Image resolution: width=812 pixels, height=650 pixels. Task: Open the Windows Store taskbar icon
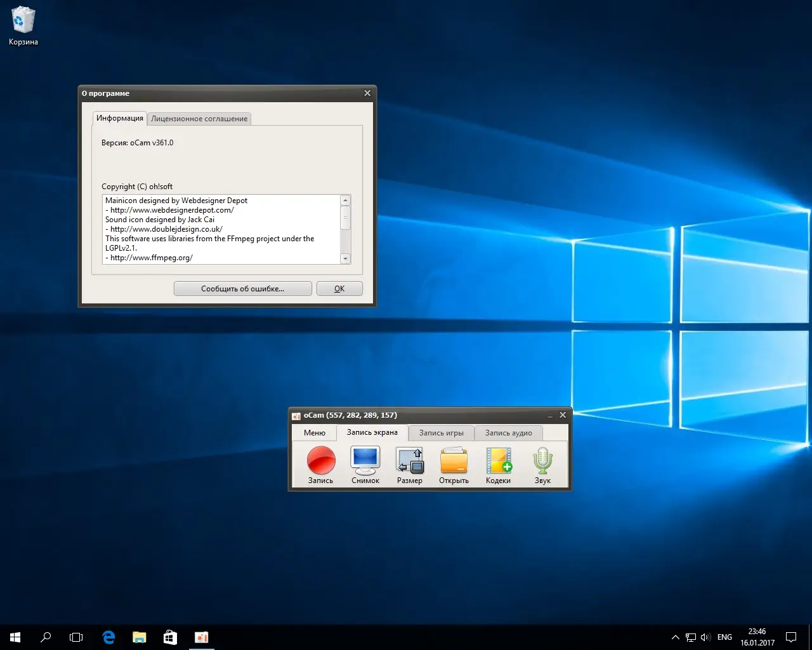(x=170, y=637)
